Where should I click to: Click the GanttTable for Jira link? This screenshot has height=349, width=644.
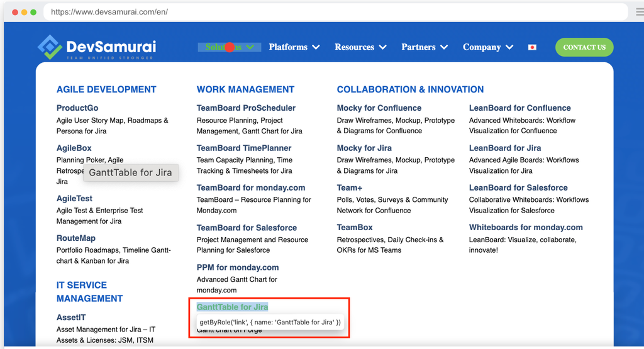pos(233,307)
